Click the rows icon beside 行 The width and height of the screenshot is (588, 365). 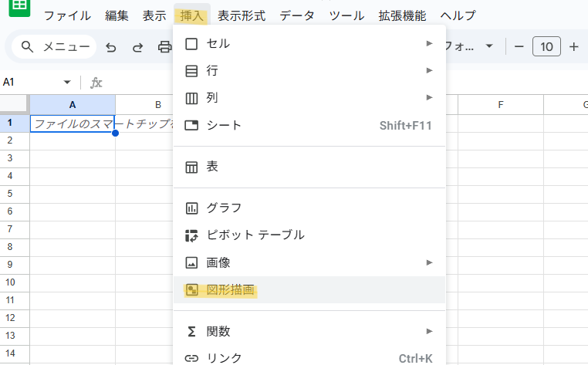tap(191, 71)
